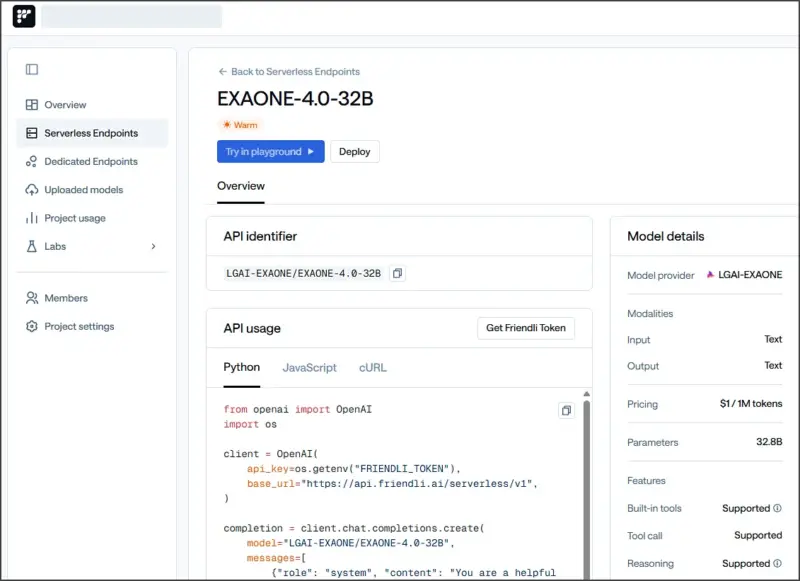Click the code block scrollbar thumb
This screenshot has width=800, height=581.
[x=587, y=490]
